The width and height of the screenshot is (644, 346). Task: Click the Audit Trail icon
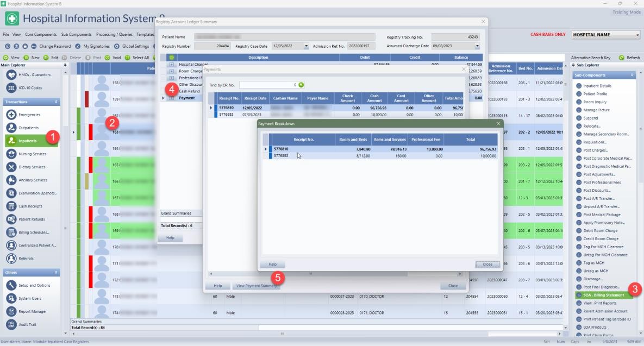tap(11, 324)
